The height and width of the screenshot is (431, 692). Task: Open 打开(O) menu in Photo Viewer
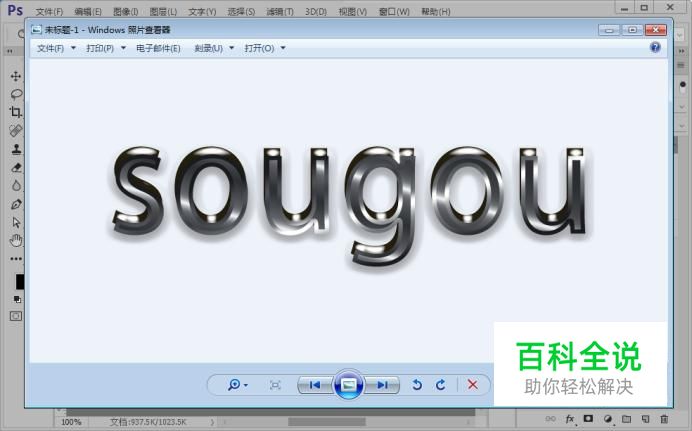click(x=260, y=48)
